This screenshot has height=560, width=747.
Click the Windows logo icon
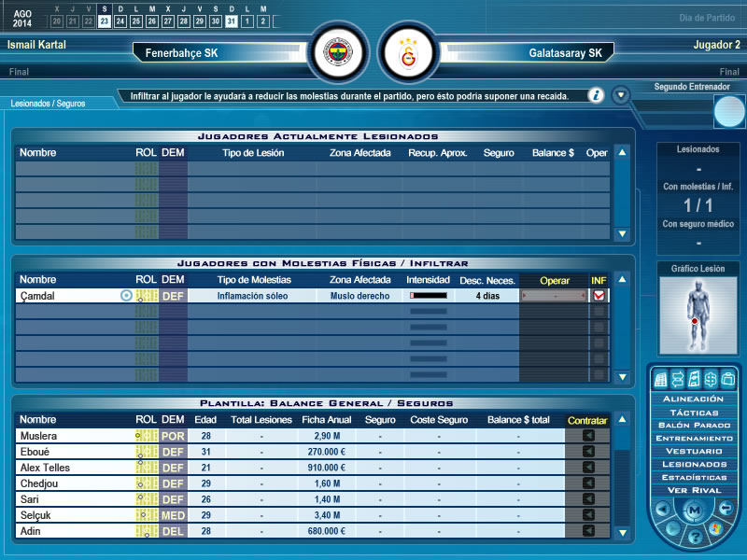click(x=713, y=529)
